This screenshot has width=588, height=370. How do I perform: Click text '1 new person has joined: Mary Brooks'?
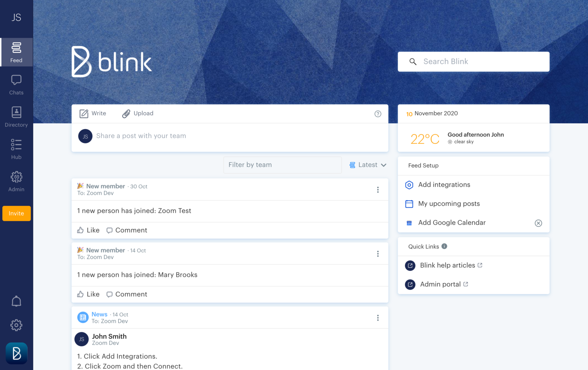[137, 275]
